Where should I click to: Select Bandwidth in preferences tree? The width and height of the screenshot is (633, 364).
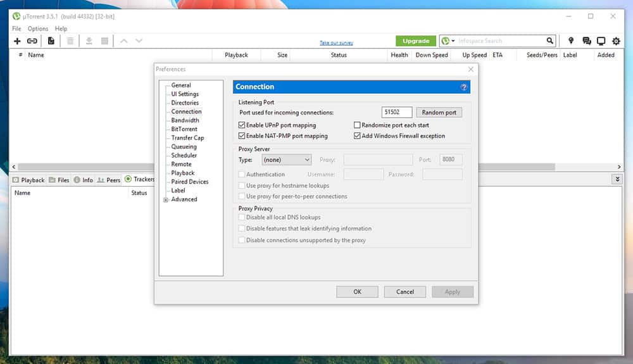(185, 120)
